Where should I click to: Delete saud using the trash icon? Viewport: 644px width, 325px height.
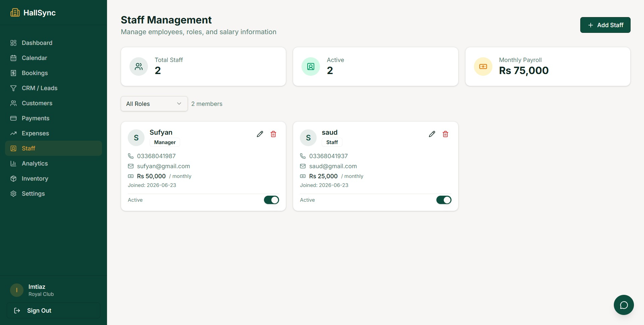(x=445, y=134)
